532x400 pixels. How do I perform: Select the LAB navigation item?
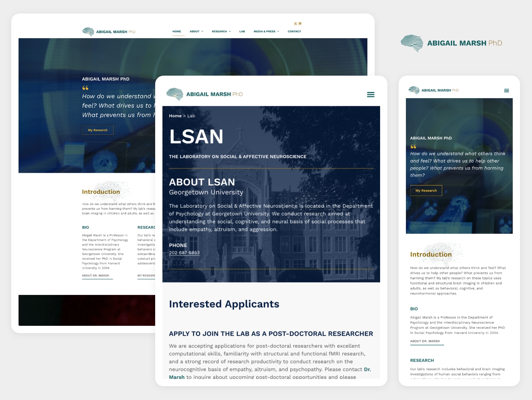(242, 31)
